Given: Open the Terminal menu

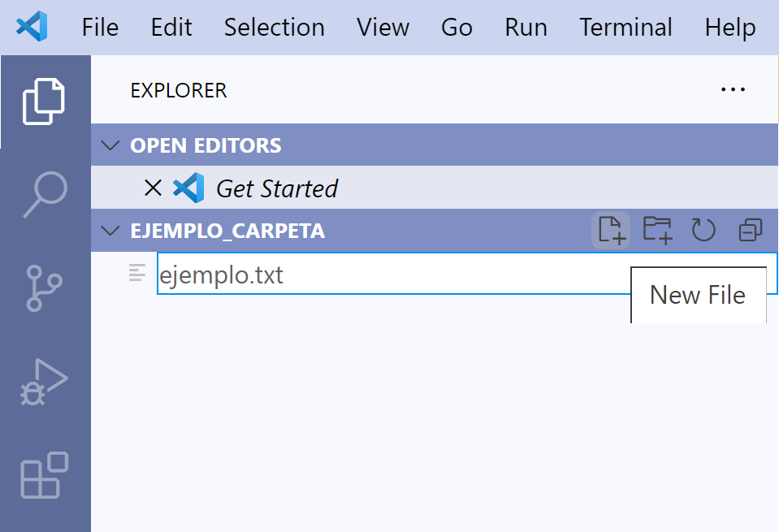Looking at the screenshot, I should pos(625,28).
